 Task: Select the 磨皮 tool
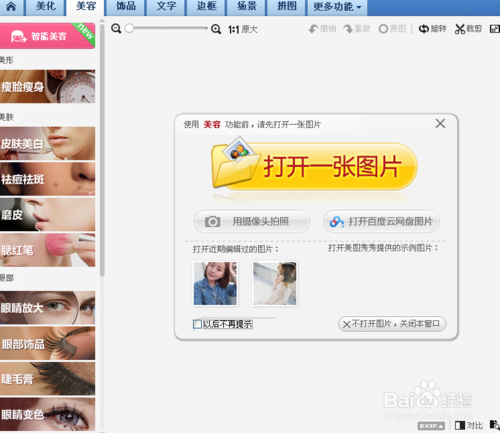click(47, 215)
